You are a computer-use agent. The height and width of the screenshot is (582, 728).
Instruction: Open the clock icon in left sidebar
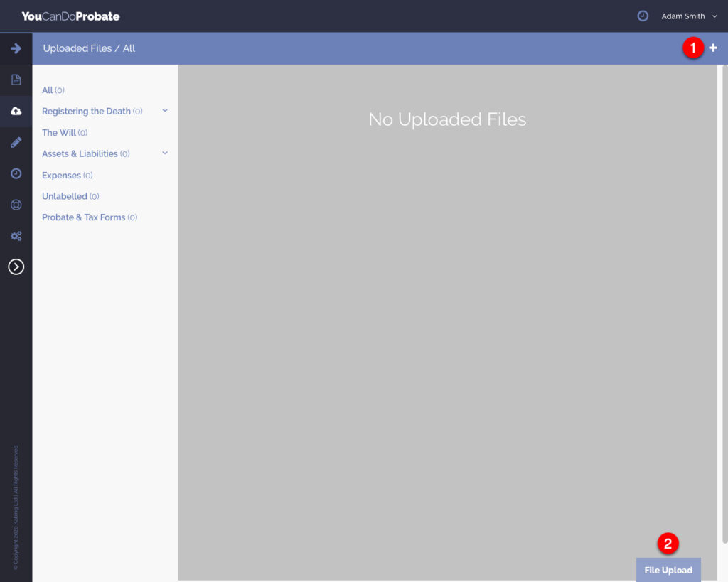(x=16, y=173)
